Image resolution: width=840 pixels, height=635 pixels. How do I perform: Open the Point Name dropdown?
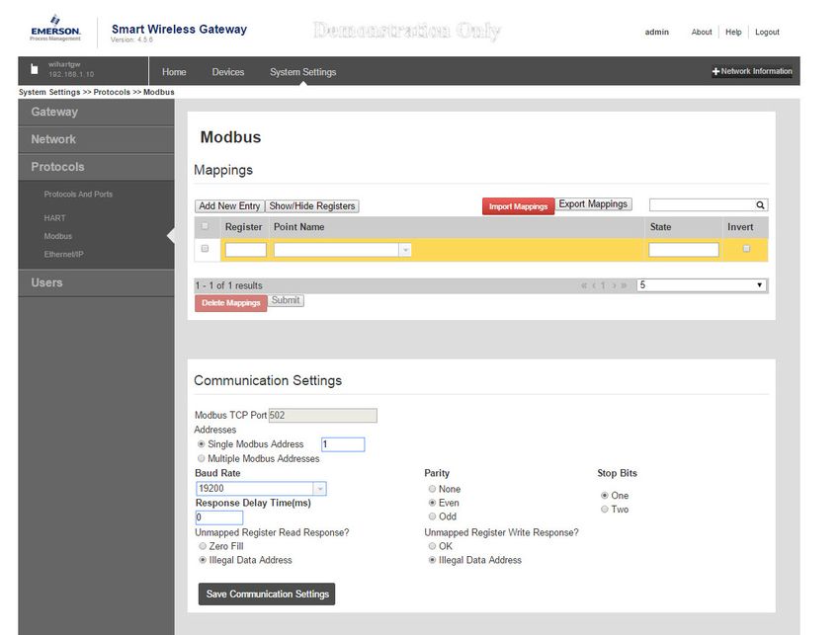(405, 250)
